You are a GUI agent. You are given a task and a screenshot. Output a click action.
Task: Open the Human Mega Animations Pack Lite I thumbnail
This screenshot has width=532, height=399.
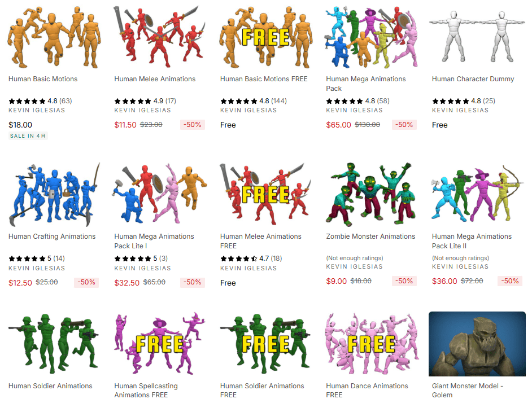tap(159, 194)
